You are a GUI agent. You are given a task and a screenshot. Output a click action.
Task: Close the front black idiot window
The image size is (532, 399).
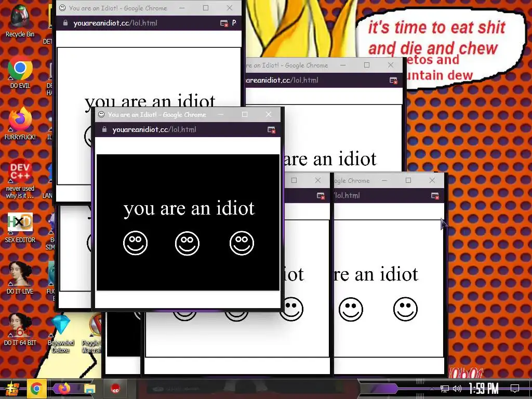coord(269,114)
